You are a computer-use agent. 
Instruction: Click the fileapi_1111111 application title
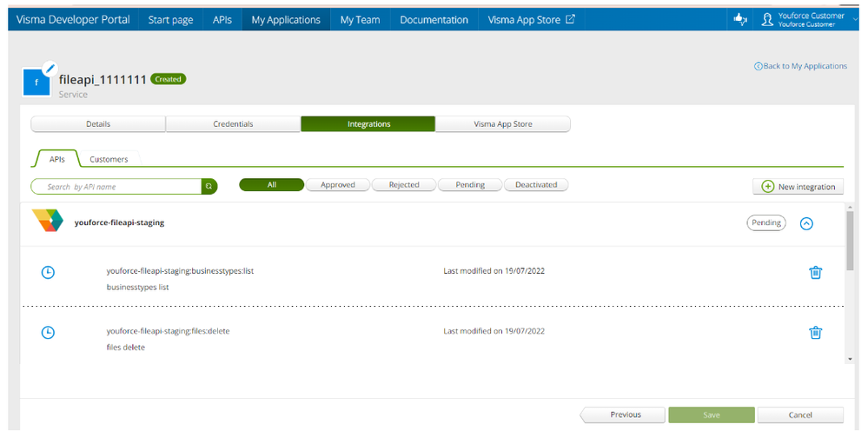click(103, 80)
